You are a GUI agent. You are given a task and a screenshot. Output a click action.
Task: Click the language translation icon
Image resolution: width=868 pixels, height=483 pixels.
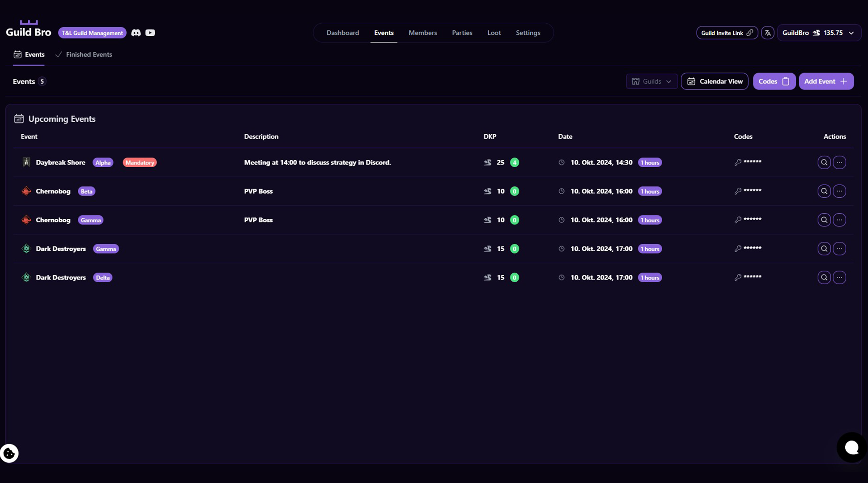[x=768, y=33]
